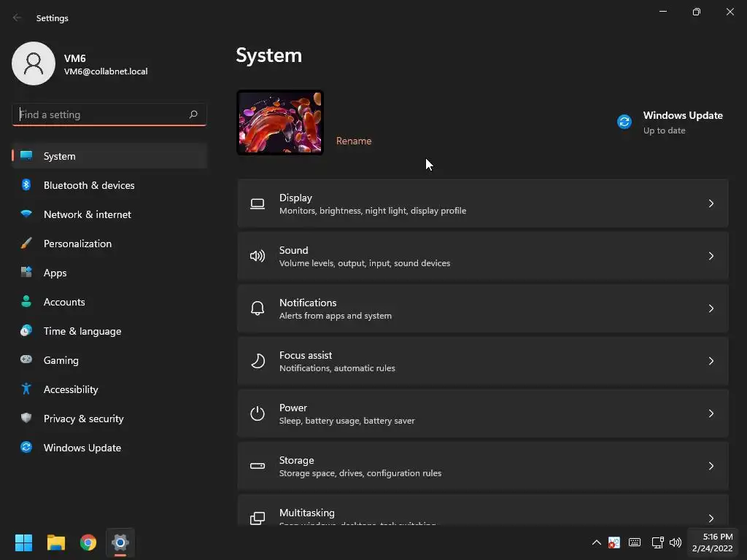Open Gaming settings in sidebar
The image size is (747, 560).
click(x=109, y=360)
